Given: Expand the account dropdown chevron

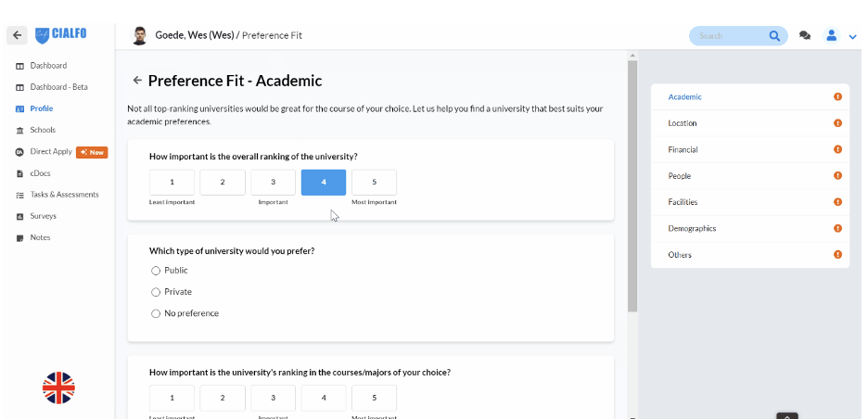Looking at the screenshot, I should click(852, 37).
